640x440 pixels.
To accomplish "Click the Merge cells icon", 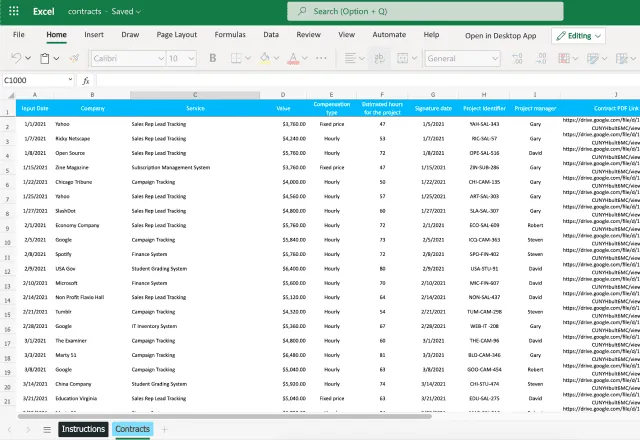I will click(x=402, y=58).
